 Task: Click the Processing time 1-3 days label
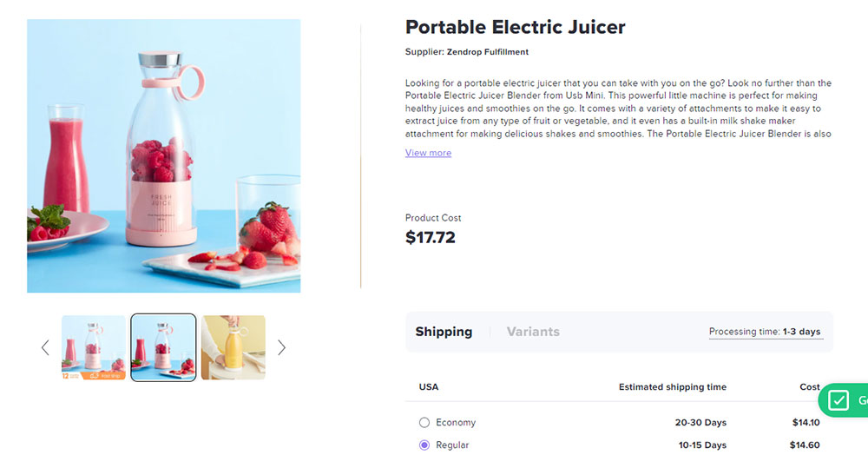[x=764, y=332]
